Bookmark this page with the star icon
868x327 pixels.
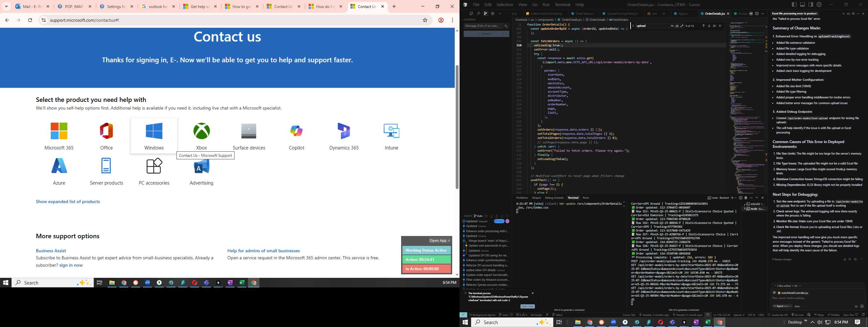[x=425, y=20]
